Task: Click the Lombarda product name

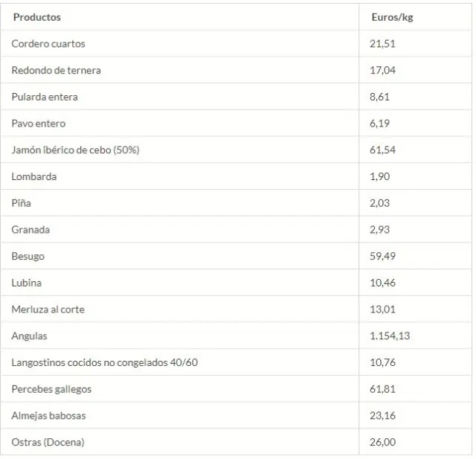Action: pyautogui.click(x=34, y=177)
